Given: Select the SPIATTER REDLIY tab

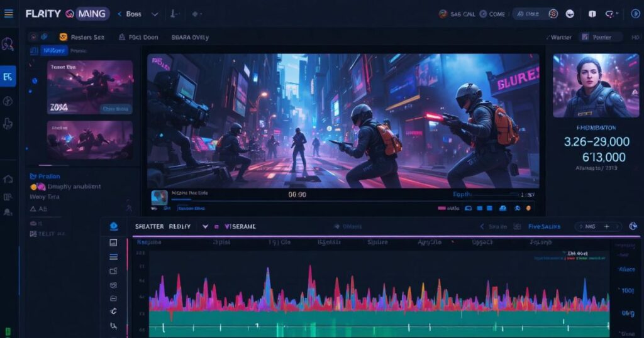Looking at the screenshot, I should pyautogui.click(x=163, y=226).
